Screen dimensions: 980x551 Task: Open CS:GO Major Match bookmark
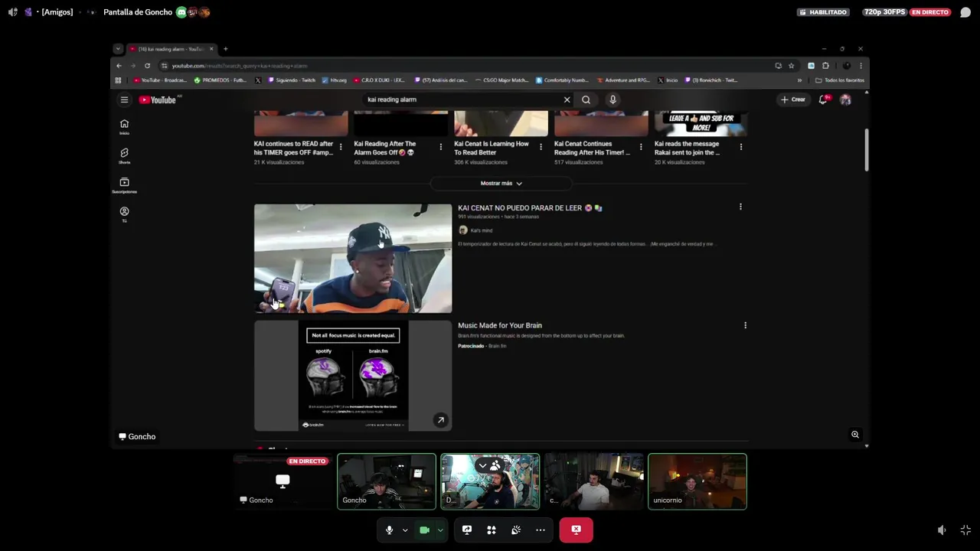[x=502, y=80]
